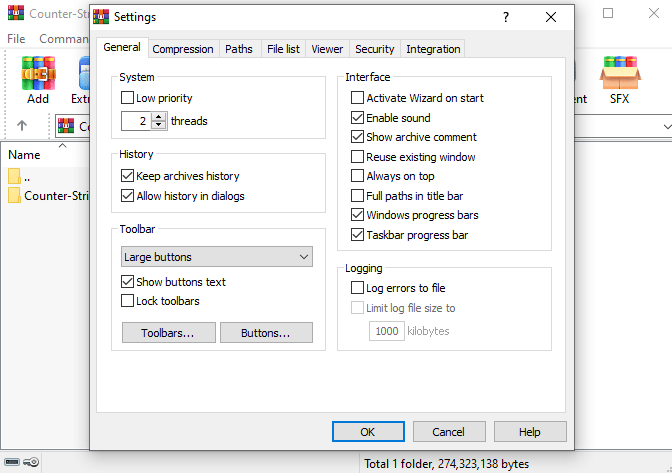The width and height of the screenshot is (672, 473).
Task: Click the question mark help icon
Action: (506, 17)
